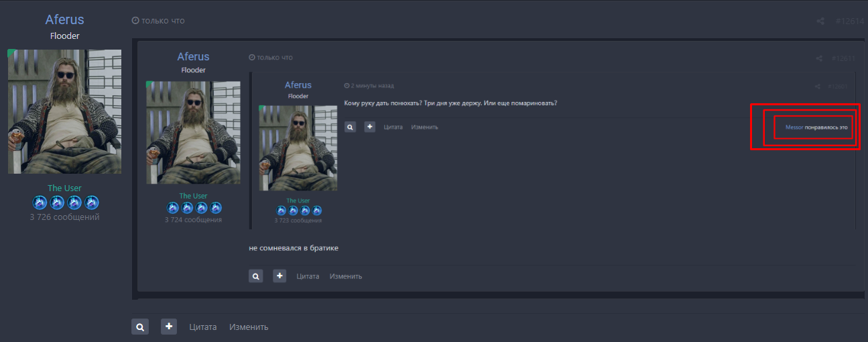Click share icon next to post #12614
868x342 pixels.
820,21
